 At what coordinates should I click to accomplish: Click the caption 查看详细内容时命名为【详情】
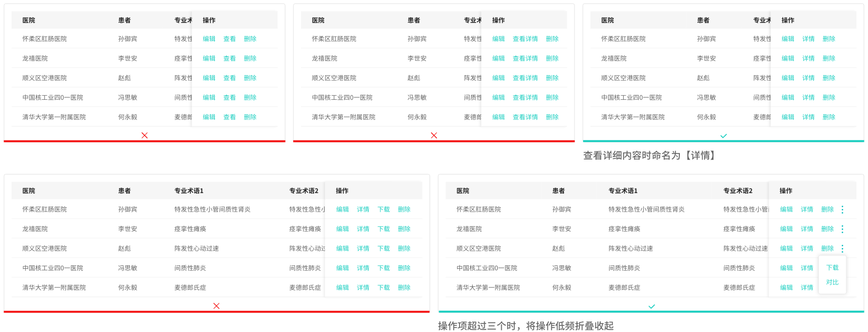pos(650,155)
